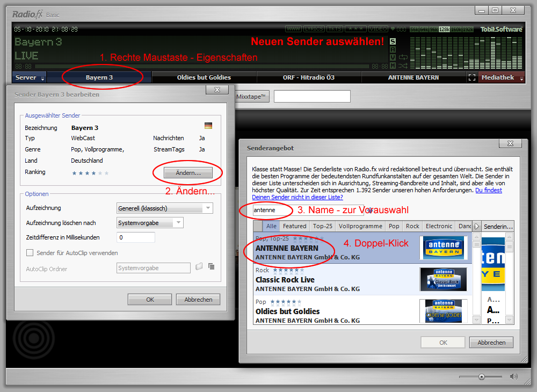Open the LYRICS display button

[x=314, y=29]
